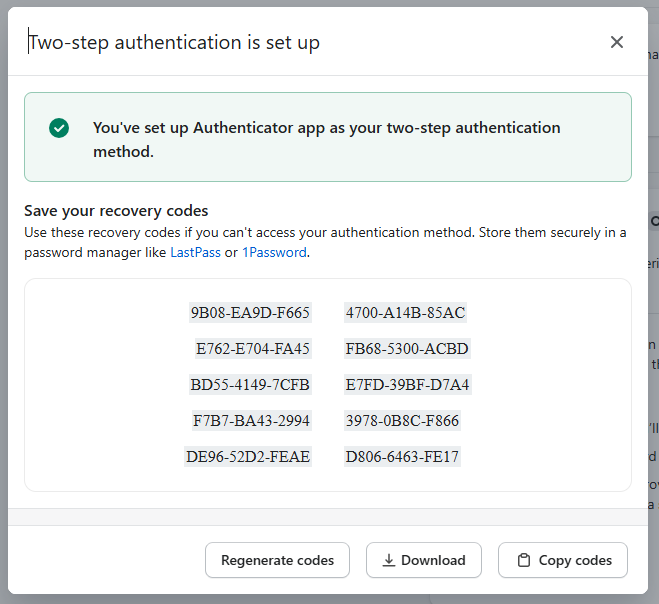Select recovery code 4700-A14B-85AC
The image size is (659, 604).
(x=405, y=313)
